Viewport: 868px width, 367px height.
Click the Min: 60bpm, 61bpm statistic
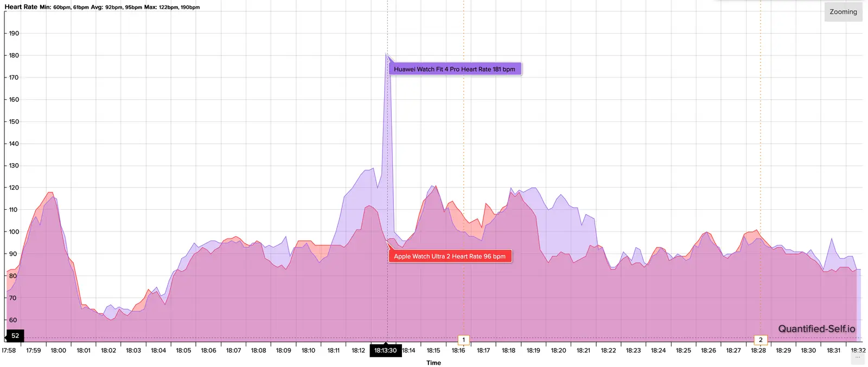click(64, 8)
